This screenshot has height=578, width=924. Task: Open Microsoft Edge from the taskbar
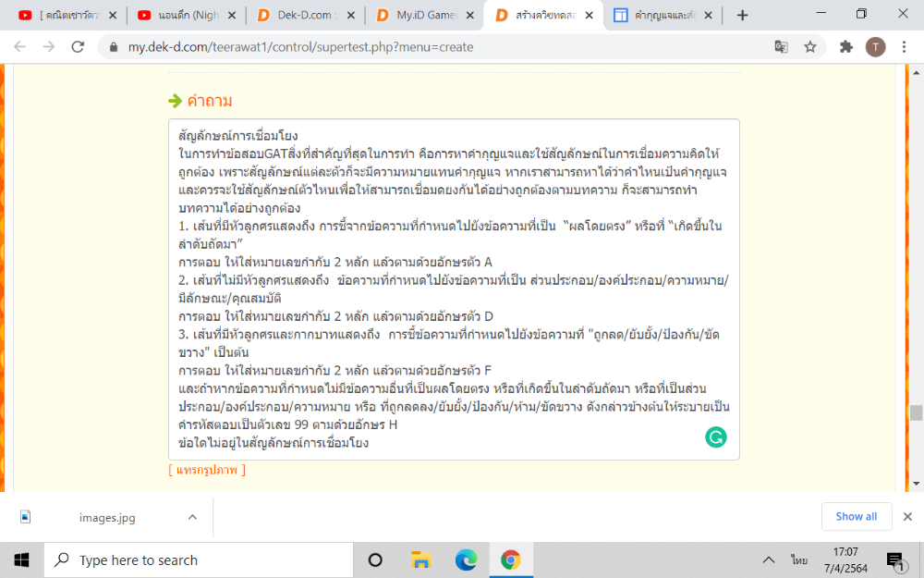(x=466, y=560)
